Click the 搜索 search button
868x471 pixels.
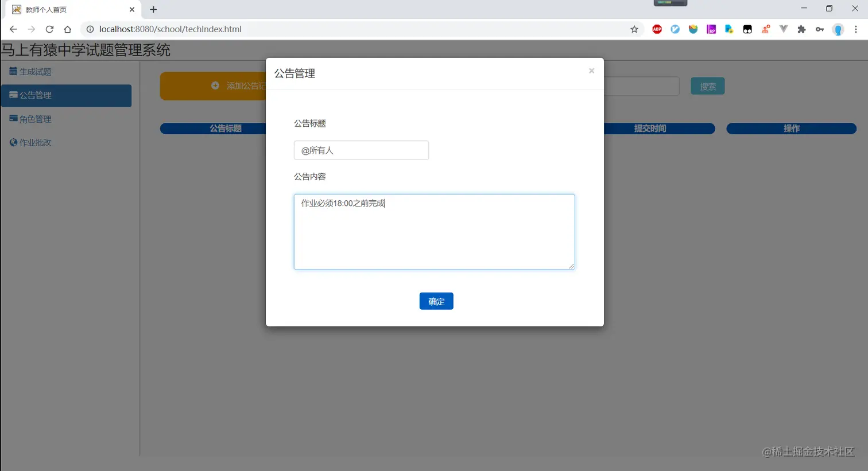point(707,86)
